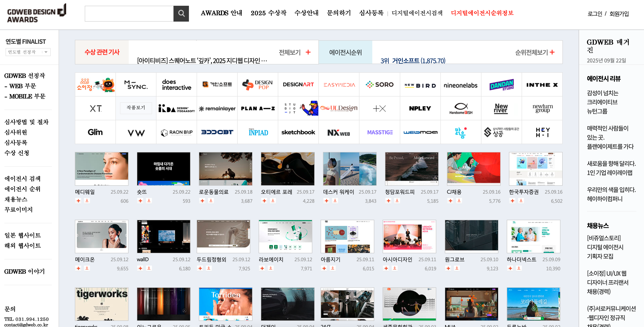Select 에이전시 순위 in left sidebar
644x327 pixels.
coord(23,189)
